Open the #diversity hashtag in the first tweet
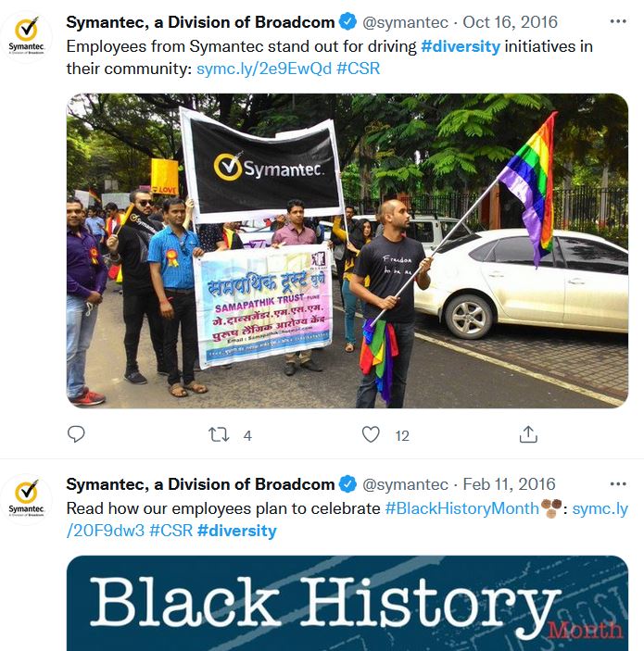644x651 pixels. coord(461,46)
